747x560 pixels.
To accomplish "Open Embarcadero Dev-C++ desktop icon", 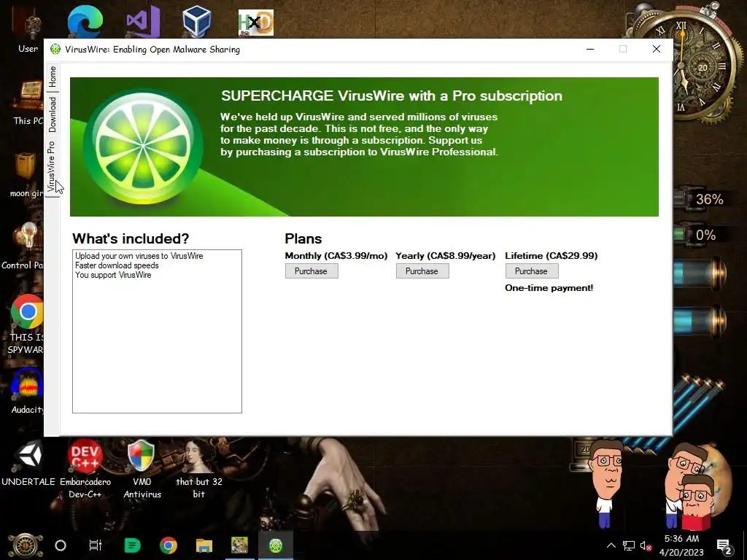I will (x=85, y=469).
